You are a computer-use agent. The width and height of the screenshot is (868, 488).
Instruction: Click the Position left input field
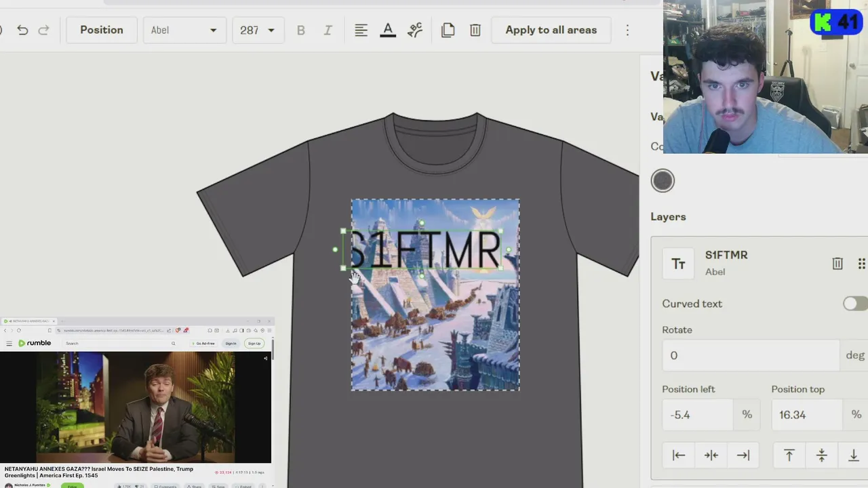click(697, 414)
